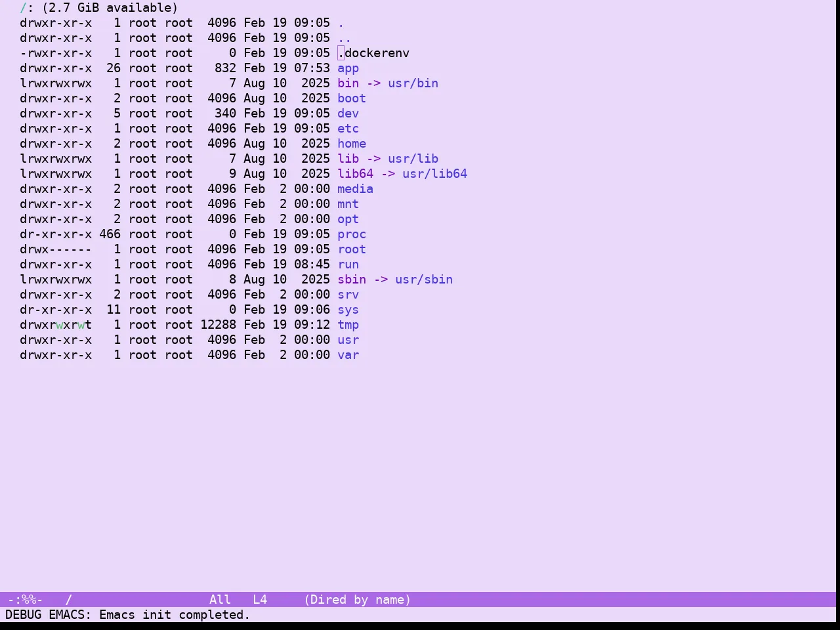Select the lib symlink name
The width and height of the screenshot is (840, 630).
pos(348,159)
